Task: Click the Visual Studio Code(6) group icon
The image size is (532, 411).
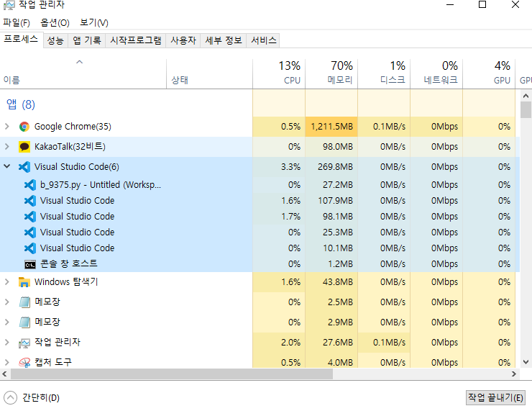Action: coord(24,167)
